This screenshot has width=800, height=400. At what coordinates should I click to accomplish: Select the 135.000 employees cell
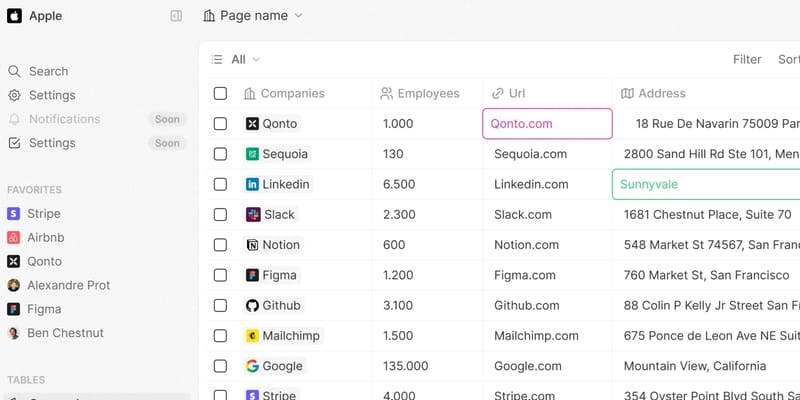427,366
